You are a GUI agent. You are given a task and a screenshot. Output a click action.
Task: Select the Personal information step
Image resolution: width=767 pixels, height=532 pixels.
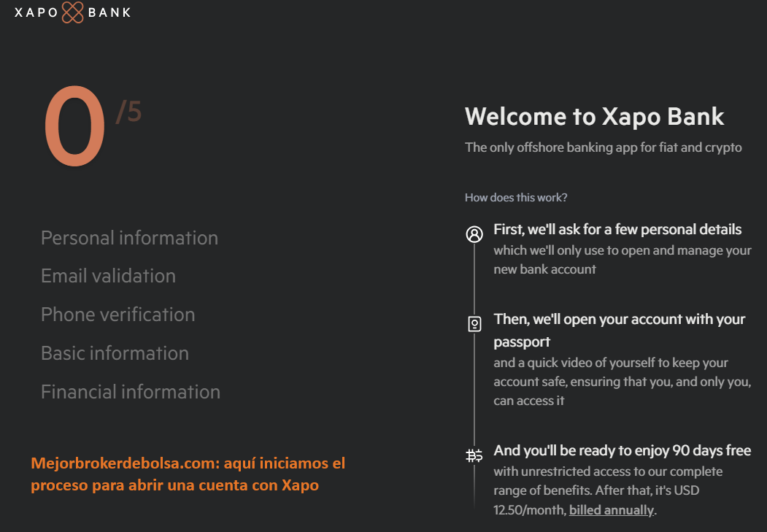(x=130, y=238)
